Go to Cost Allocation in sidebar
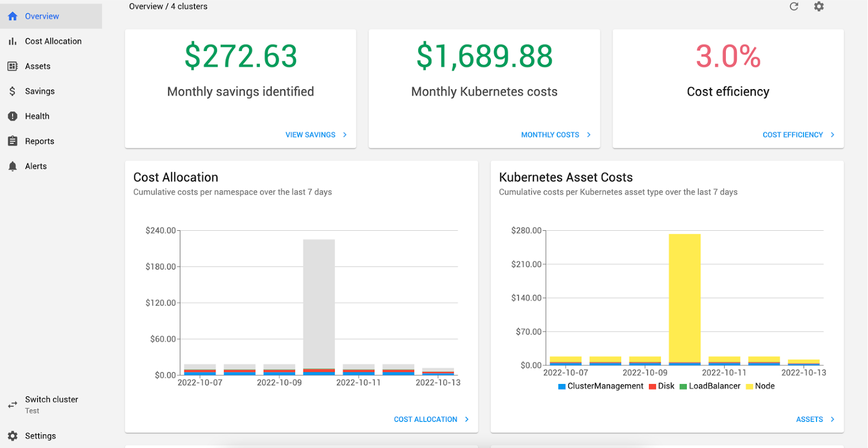The image size is (868, 448). click(x=51, y=41)
